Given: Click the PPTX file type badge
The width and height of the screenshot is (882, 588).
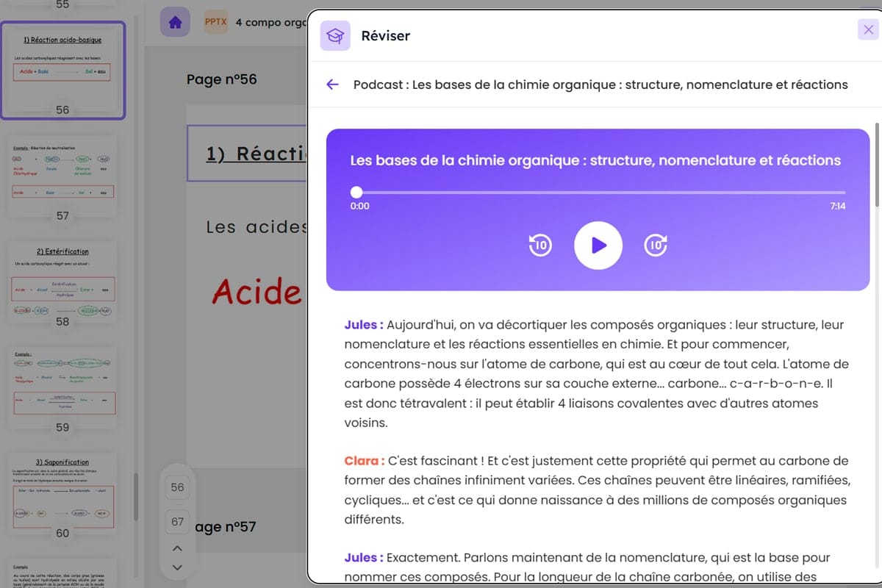Looking at the screenshot, I should click(x=215, y=22).
